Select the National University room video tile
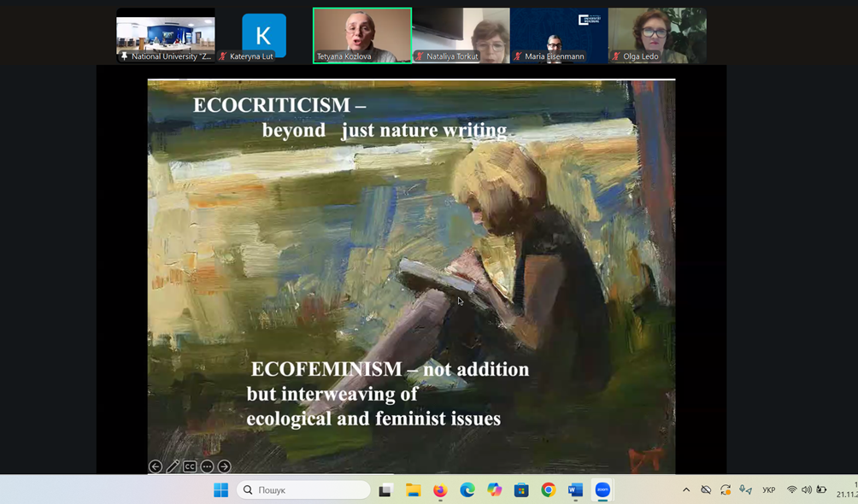This screenshot has height=504, width=858. point(166,35)
